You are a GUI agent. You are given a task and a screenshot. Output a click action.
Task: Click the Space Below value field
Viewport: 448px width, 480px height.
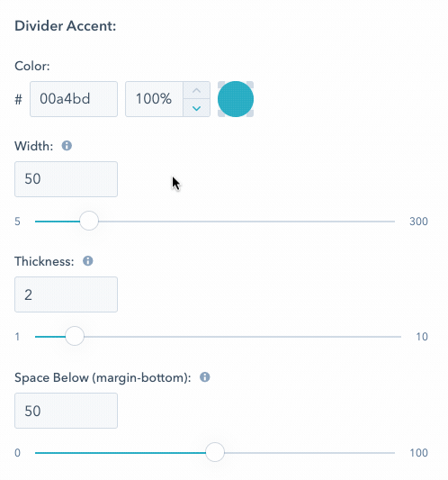point(66,411)
